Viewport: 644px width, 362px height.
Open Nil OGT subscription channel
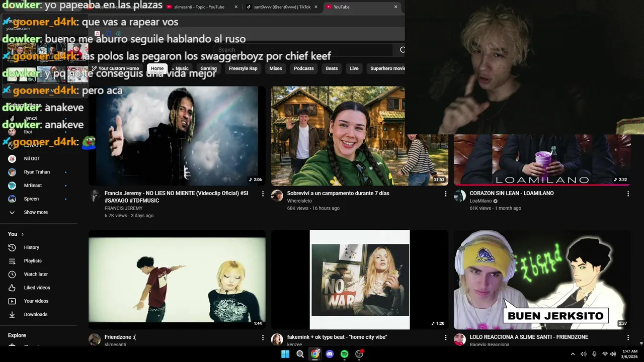click(32, 158)
